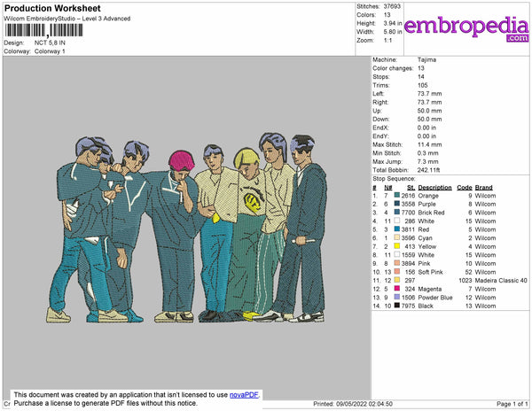Select the Machine value "Tajima"
The image size is (532, 411).
point(426,59)
